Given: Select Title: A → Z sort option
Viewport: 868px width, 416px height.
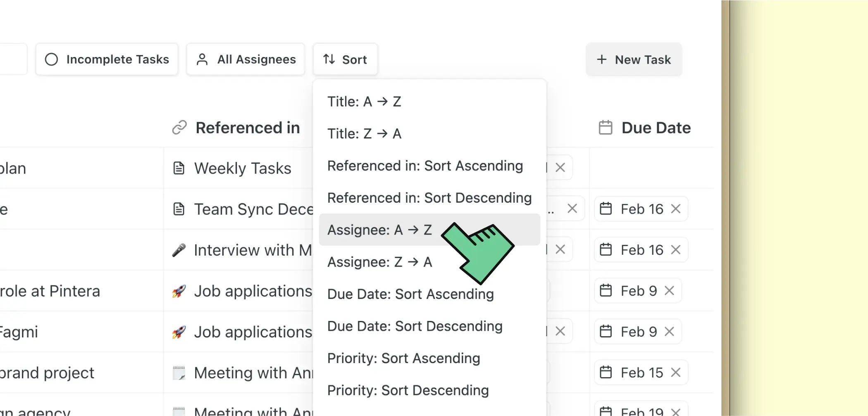Looking at the screenshot, I should pos(364,102).
